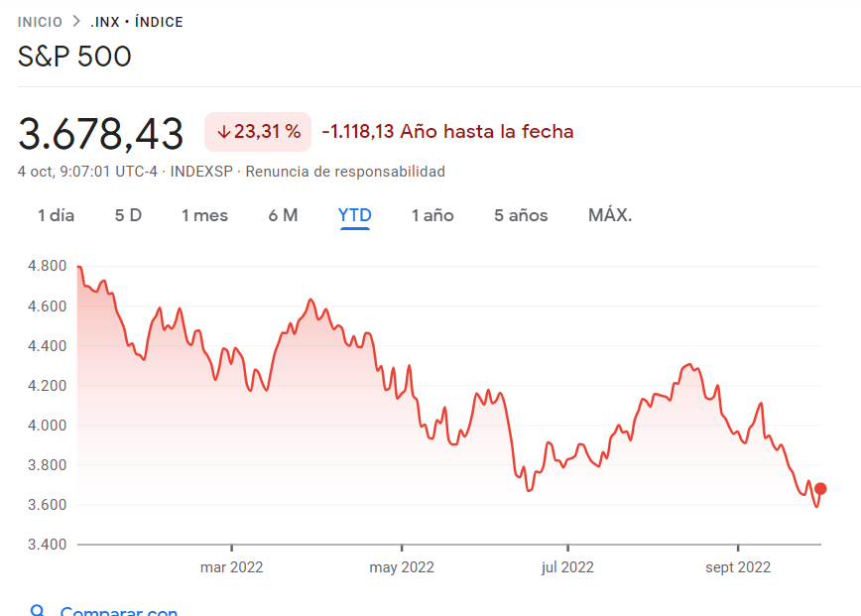Go to INICIO breadcrumb link
The height and width of the screenshot is (616, 861).
click(40, 22)
